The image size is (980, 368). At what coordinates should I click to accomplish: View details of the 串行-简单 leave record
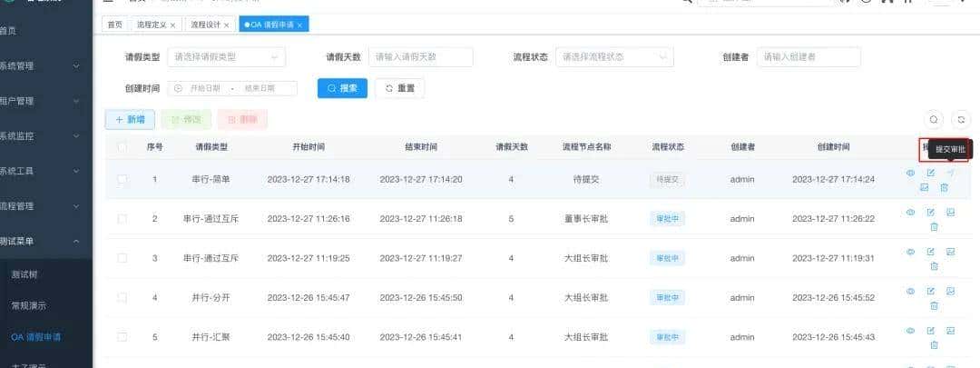tap(911, 174)
